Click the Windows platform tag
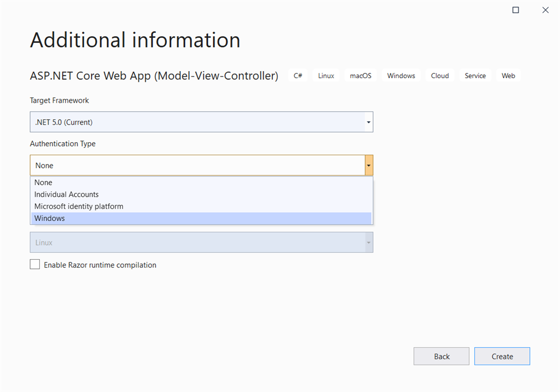This screenshot has width=560, height=392. tap(401, 76)
